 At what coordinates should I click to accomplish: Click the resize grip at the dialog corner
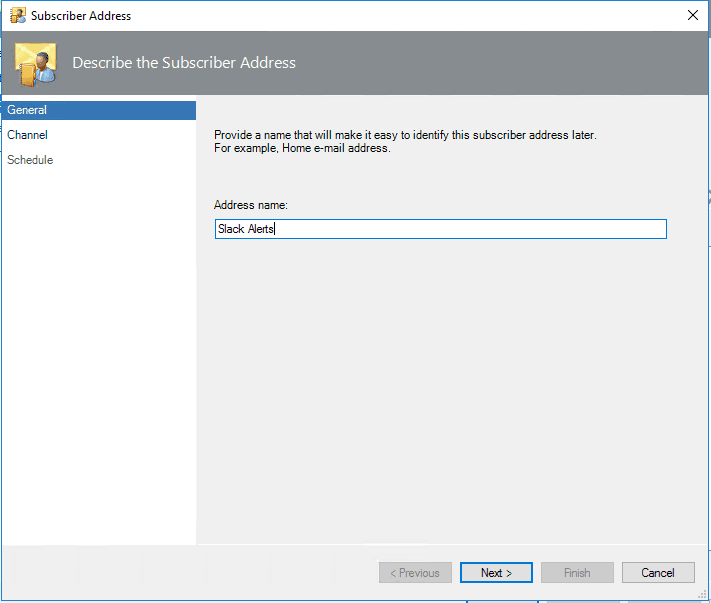pos(703,595)
